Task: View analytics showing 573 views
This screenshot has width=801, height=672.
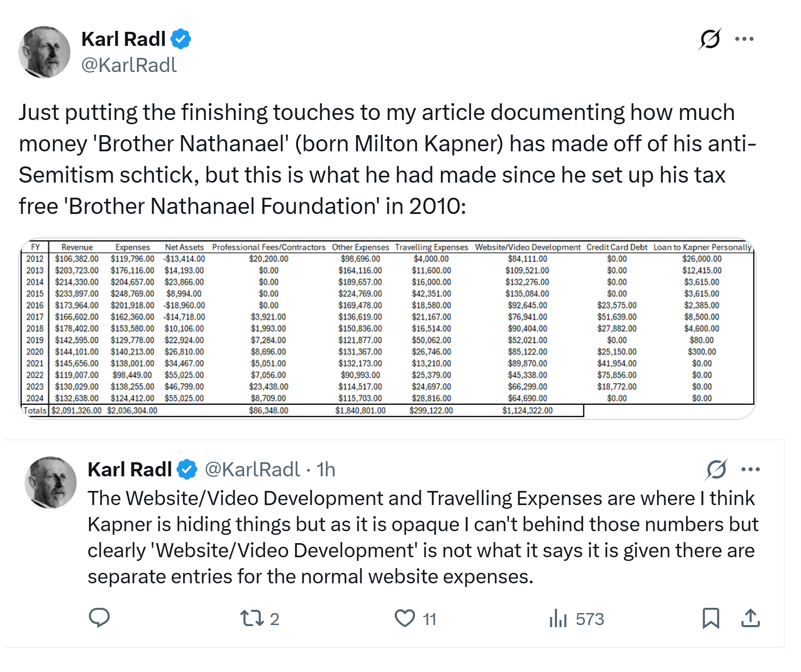Action: point(576,619)
